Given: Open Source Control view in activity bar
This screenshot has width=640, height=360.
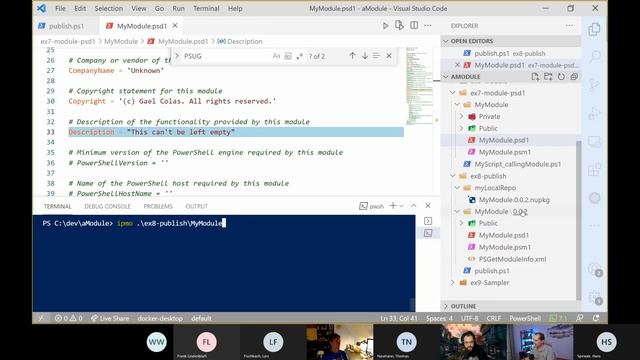Looking at the screenshot, I should coord(594,84).
